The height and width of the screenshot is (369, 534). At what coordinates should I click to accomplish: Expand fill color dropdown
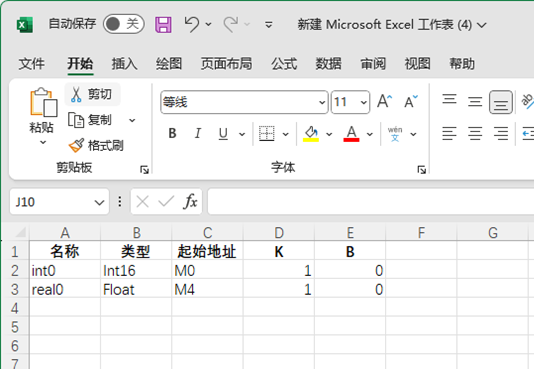(329, 134)
